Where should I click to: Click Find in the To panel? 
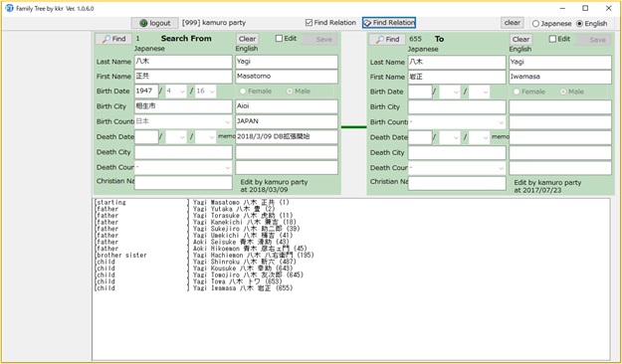click(x=387, y=39)
